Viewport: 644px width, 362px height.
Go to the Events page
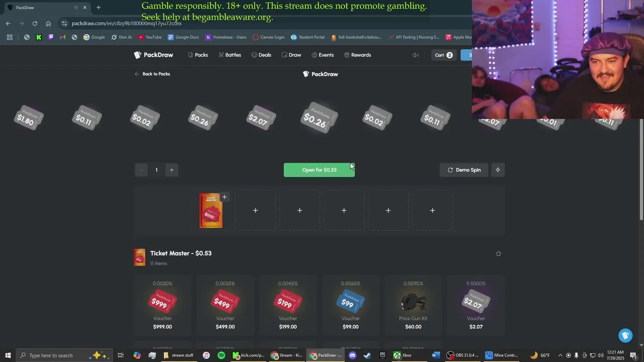tap(323, 55)
